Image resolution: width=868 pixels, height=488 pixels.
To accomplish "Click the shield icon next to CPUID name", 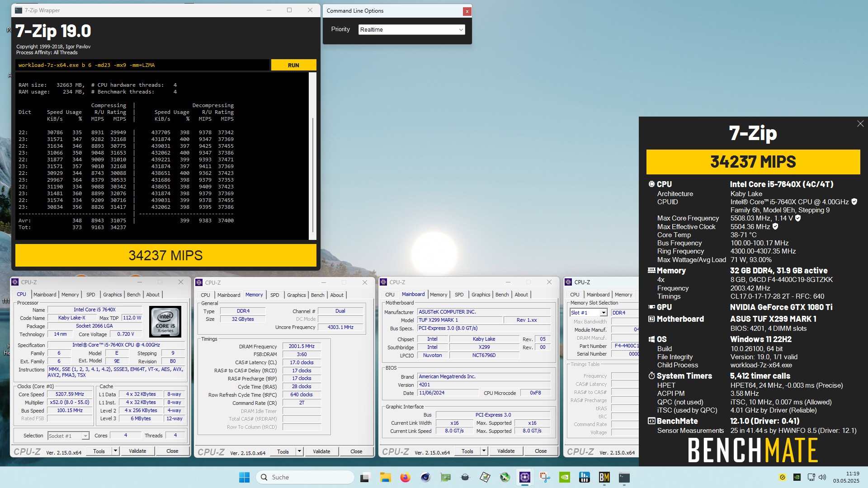I will pyautogui.click(x=854, y=202).
